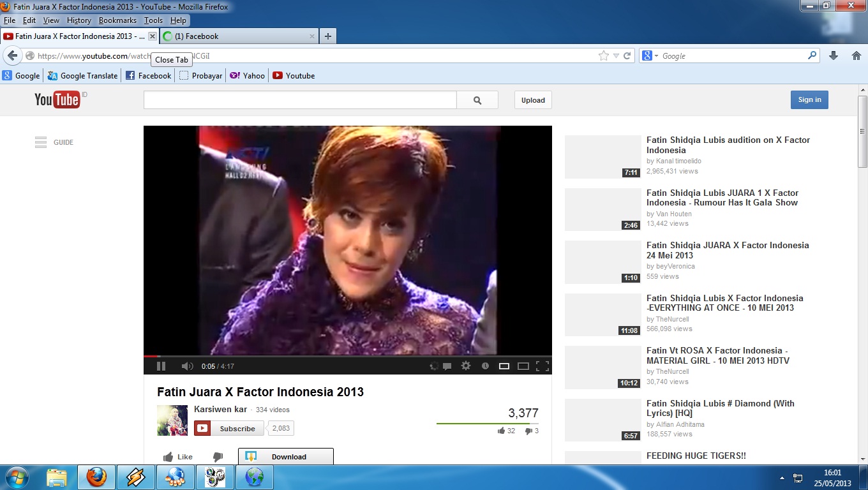Toggle the large player size
Screen dimensions: 868x490
(523, 366)
